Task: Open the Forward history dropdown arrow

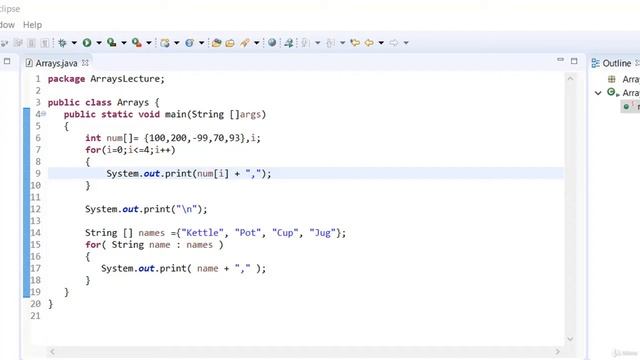Action: pos(406,42)
